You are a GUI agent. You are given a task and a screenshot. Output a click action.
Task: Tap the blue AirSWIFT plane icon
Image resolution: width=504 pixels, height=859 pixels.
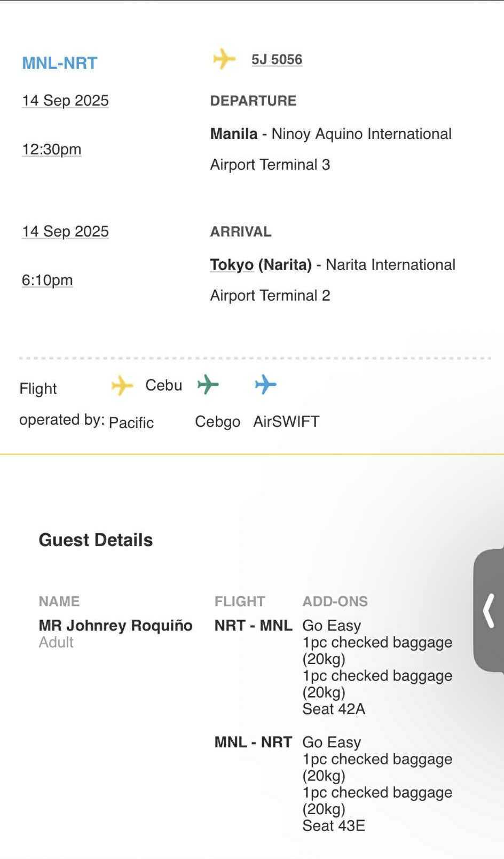pyautogui.click(x=265, y=384)
